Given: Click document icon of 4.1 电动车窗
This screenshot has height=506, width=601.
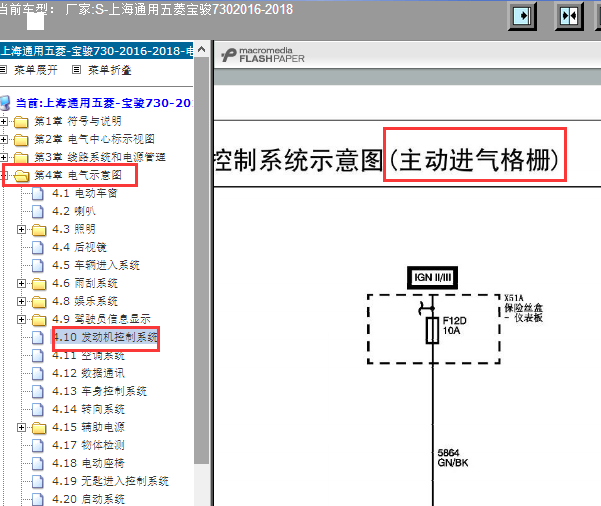Looking at the screenshot, I should 38,194.
